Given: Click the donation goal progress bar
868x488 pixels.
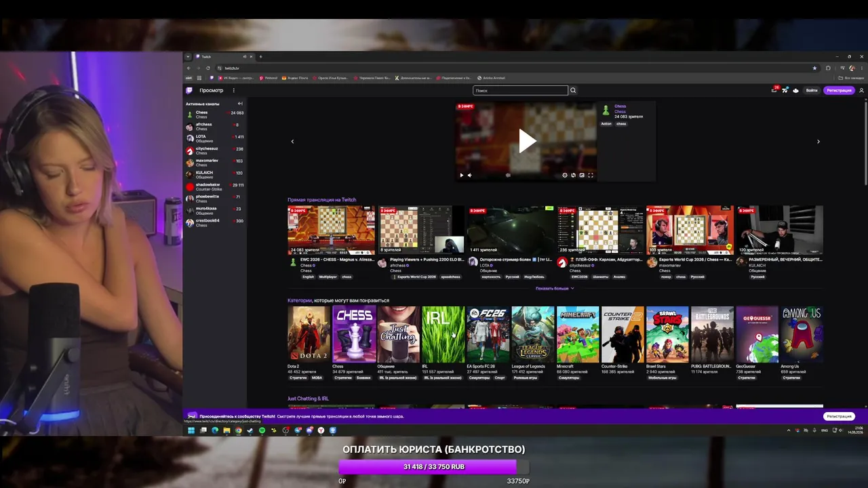Looking at the screenshot, I should (434, 467).
